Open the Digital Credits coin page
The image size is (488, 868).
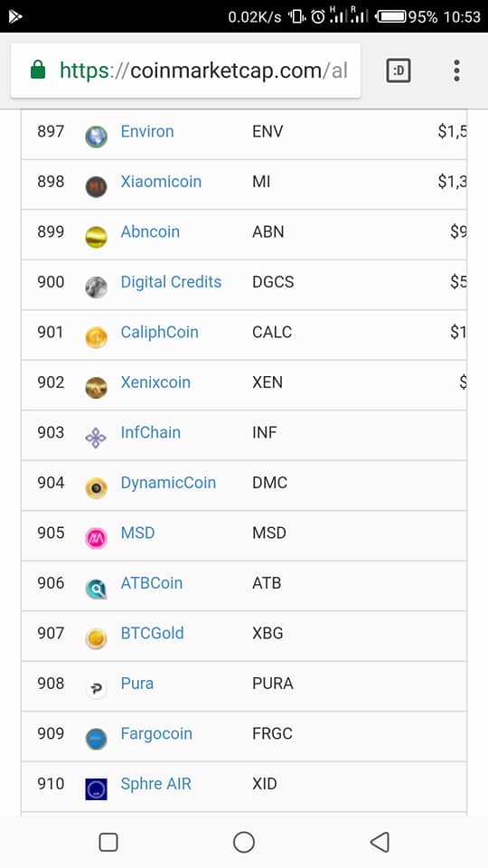click(x=171, y=282)
